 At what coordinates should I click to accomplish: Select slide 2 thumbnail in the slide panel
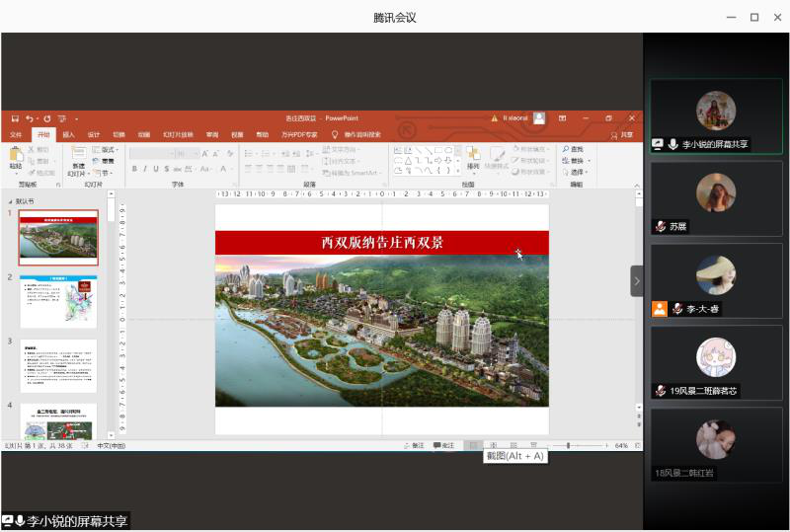coord(58,302)
